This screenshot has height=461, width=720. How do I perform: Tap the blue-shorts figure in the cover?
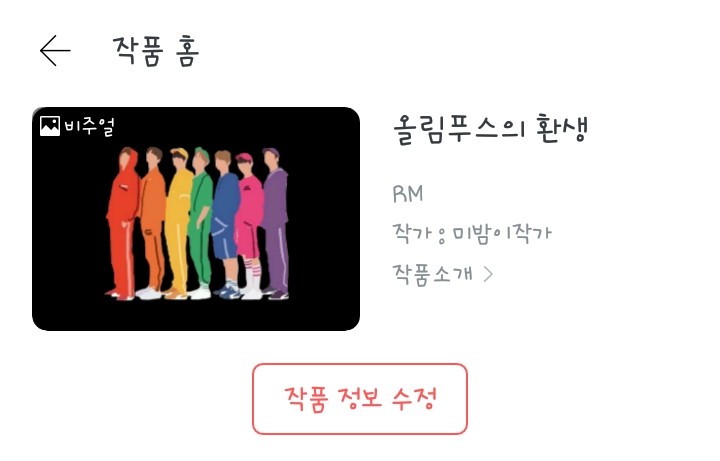[x=226, y=225]
